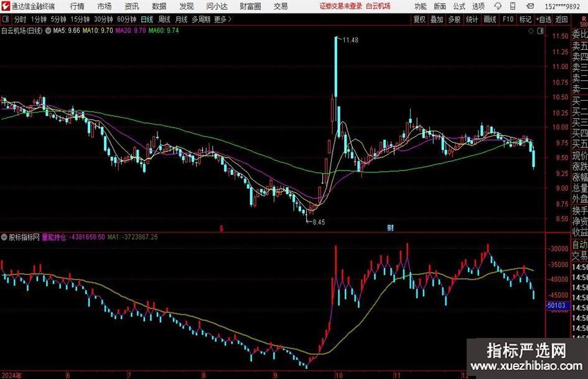The image size is (588, 379).
Task: Open the 交易 menu
Action: tap(281, 6)
